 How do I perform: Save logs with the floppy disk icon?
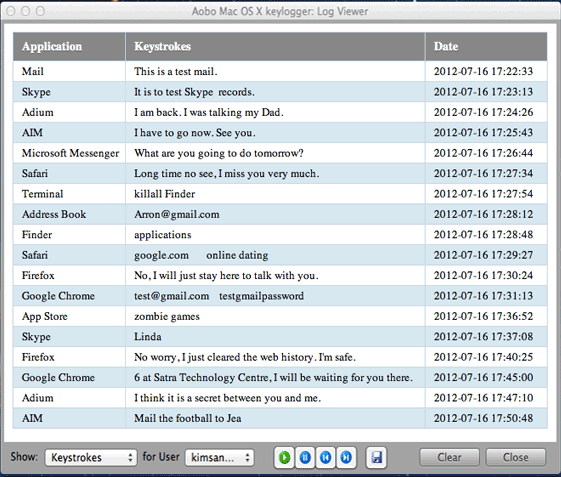376,457
